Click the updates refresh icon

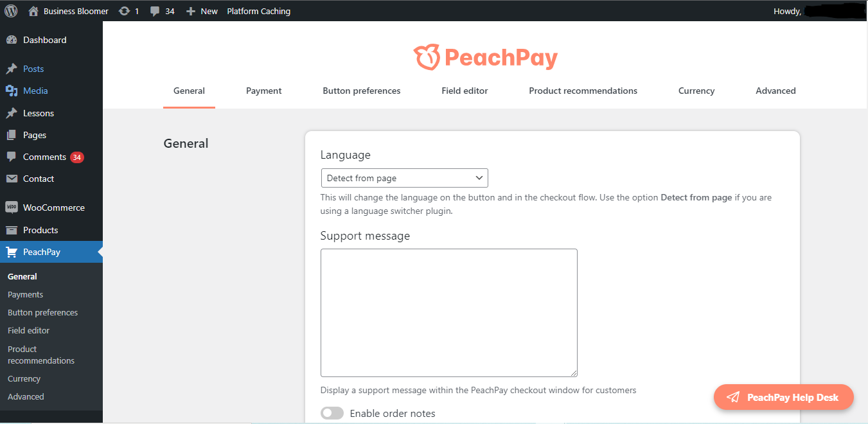coord(125,11)
